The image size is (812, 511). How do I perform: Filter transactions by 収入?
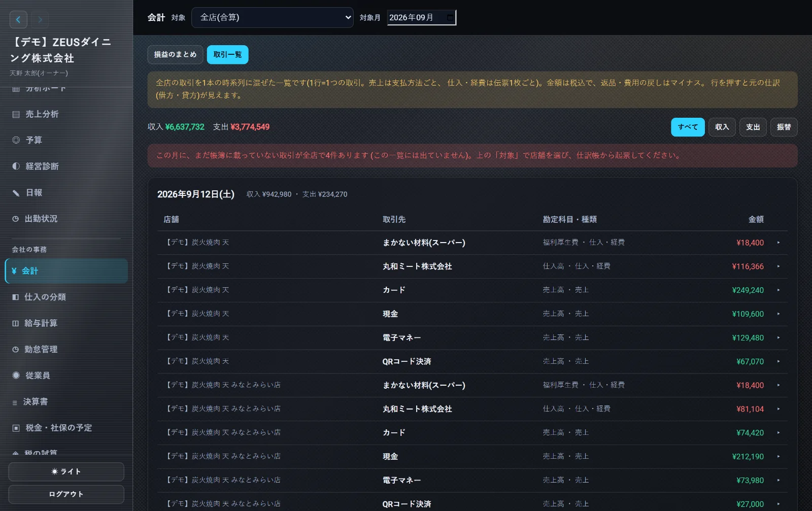point(722,127)
